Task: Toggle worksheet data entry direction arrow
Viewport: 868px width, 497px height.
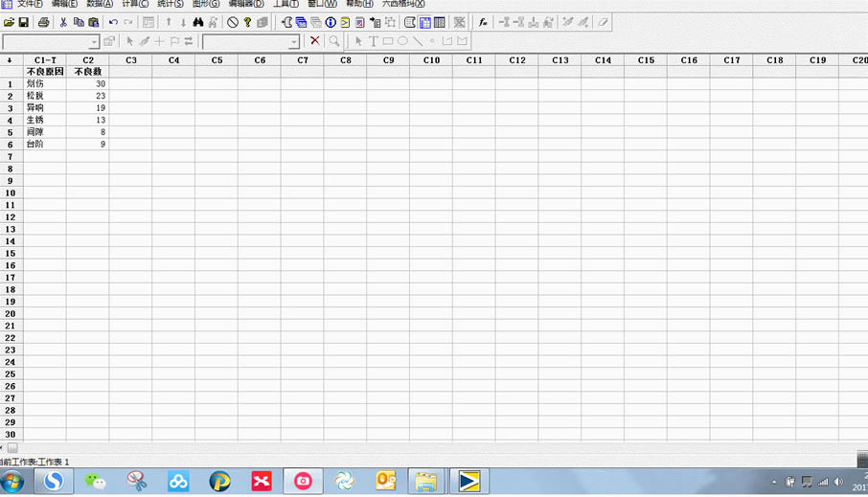Action: pyautogui.click(x=10, y=60)
